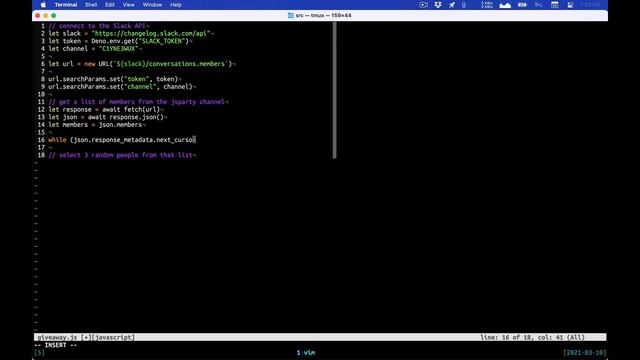
Task: Click the terminal scrollbar thumb
Action: [x=335, y=90]
